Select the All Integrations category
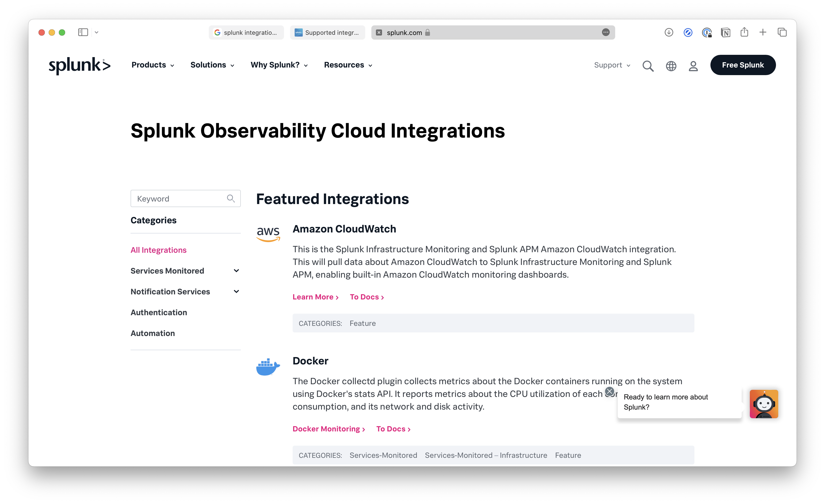Image resolution: width=825 pixels, height=504 pixels. (158, 250)
